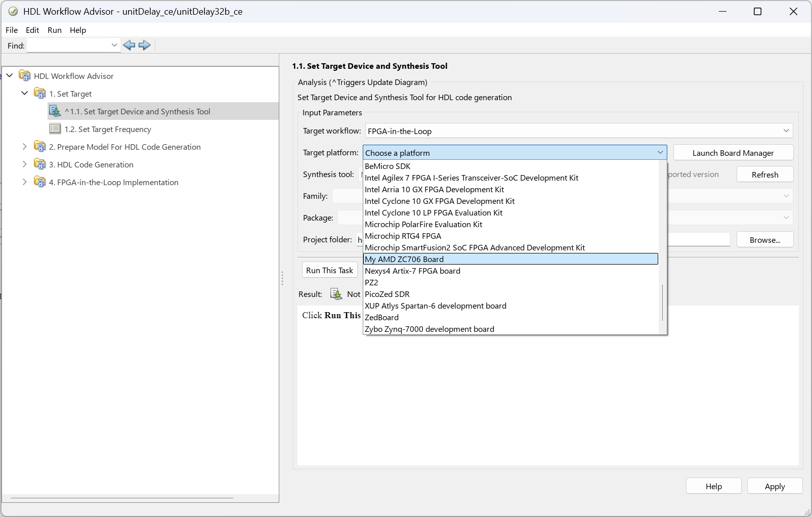Click inside the Find input field
812x517 pixels.
[66, 45]
